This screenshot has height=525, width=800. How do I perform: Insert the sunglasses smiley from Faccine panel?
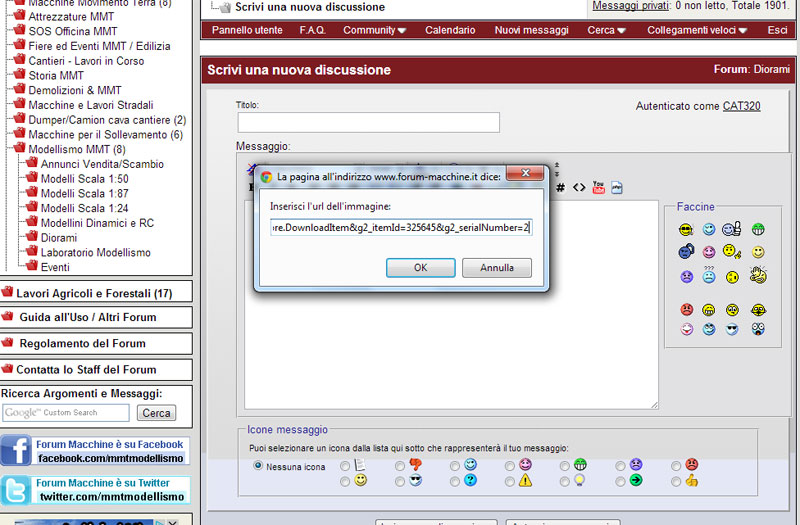734,329
